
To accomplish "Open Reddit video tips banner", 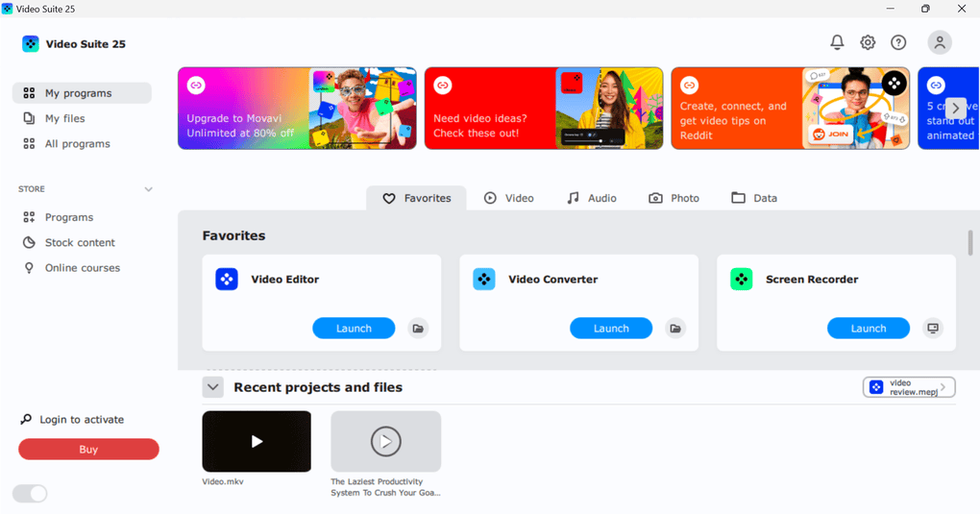I will (x=791, y=109).
